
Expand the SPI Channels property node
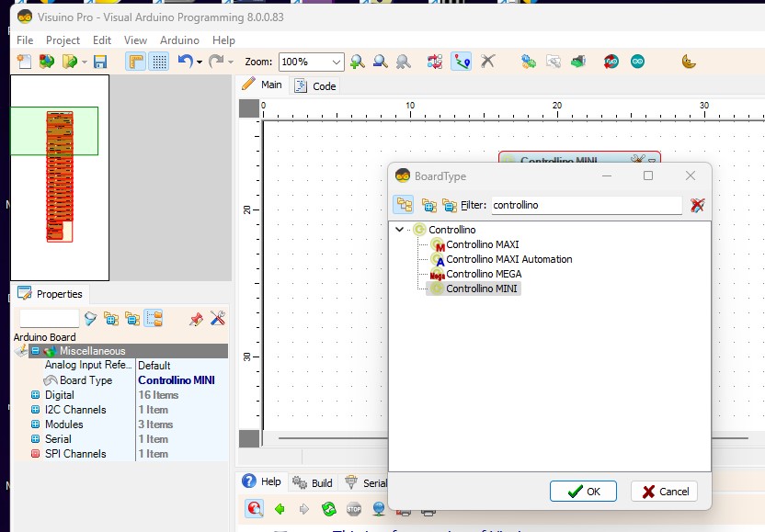click(35, 453)
